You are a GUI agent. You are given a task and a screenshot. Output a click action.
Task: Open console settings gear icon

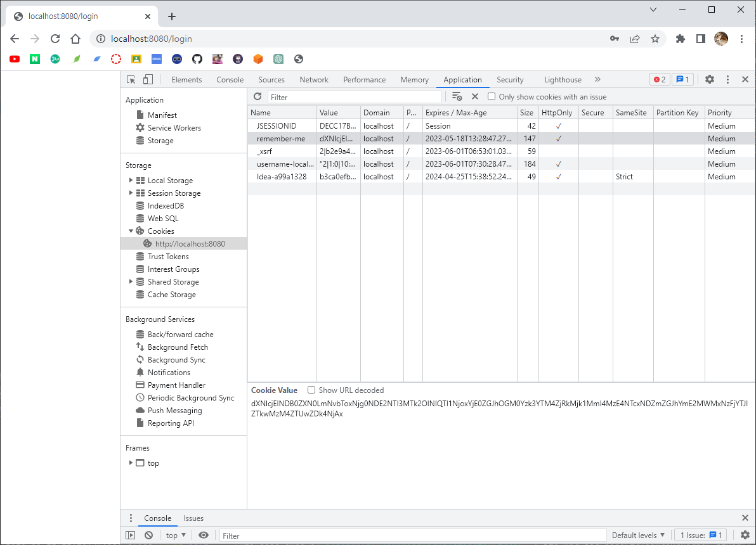tap(745, 535)
